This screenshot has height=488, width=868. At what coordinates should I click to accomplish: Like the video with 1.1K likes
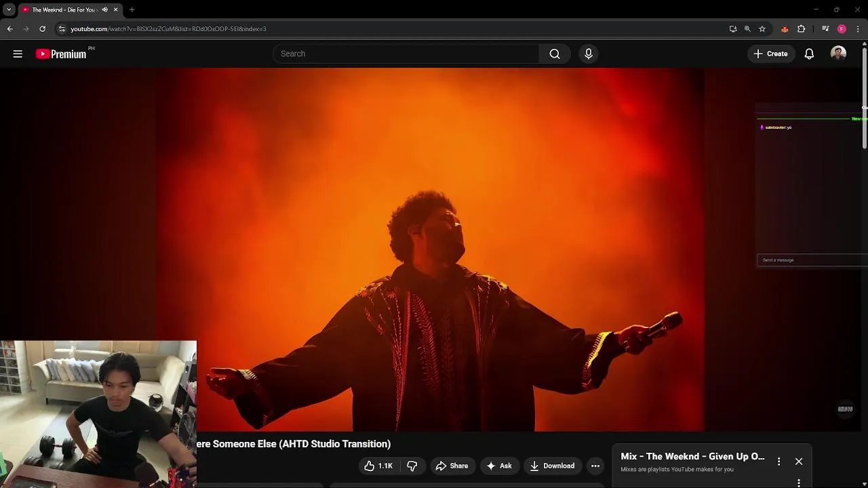point(378,466)
